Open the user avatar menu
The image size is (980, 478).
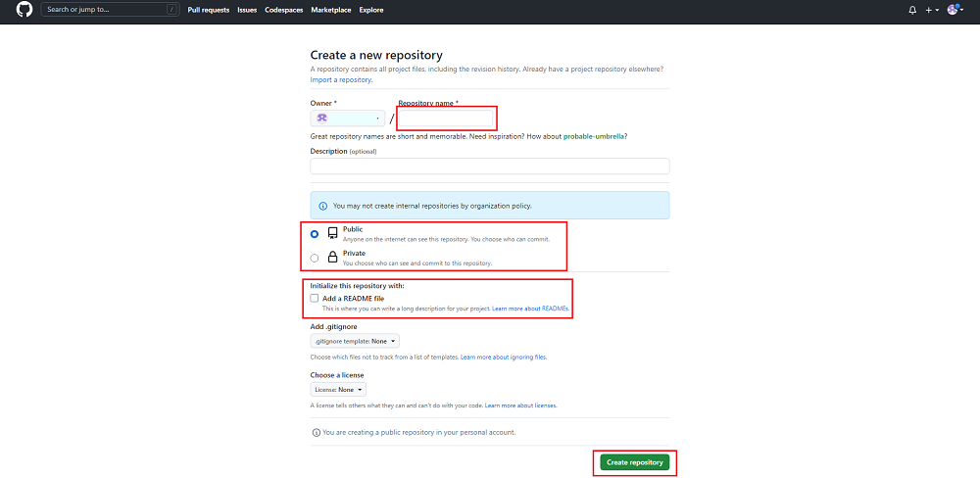pyautogui.click(x=954, y=10)
